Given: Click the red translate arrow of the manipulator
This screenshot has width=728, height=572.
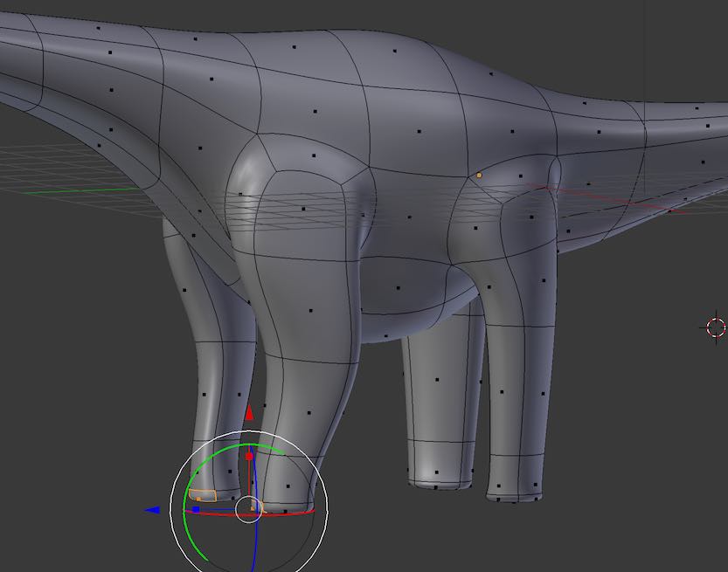Looking at the screenshot, I should (x=249, y=412).
